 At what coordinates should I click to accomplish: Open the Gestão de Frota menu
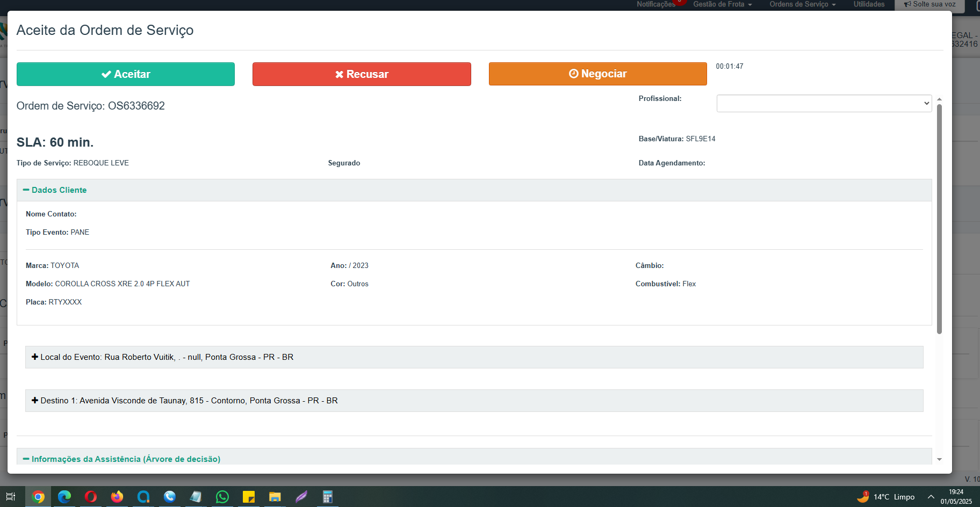tap(723, 4)
